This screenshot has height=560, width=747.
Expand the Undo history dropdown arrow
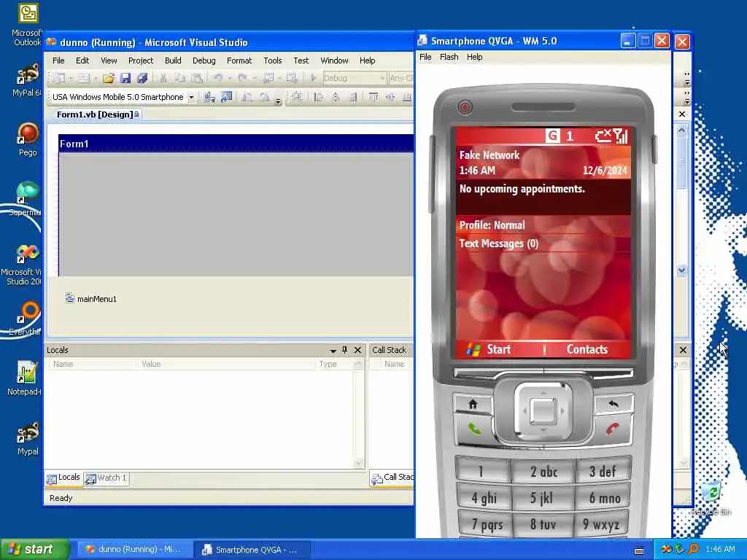[x=229, y=78]
